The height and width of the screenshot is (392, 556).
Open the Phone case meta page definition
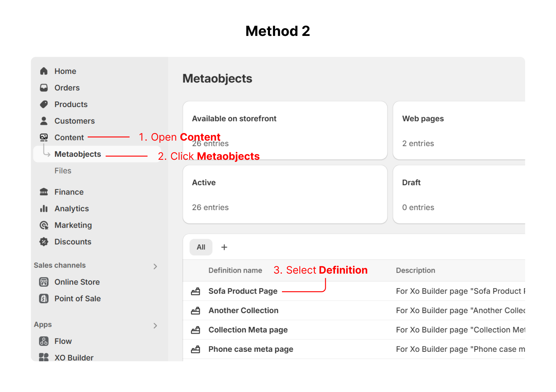tap(251, 349)
